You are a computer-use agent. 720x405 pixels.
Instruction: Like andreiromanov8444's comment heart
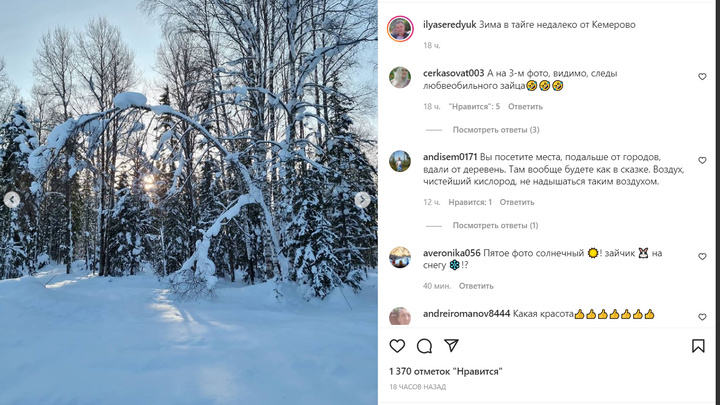tap(702, 317)
